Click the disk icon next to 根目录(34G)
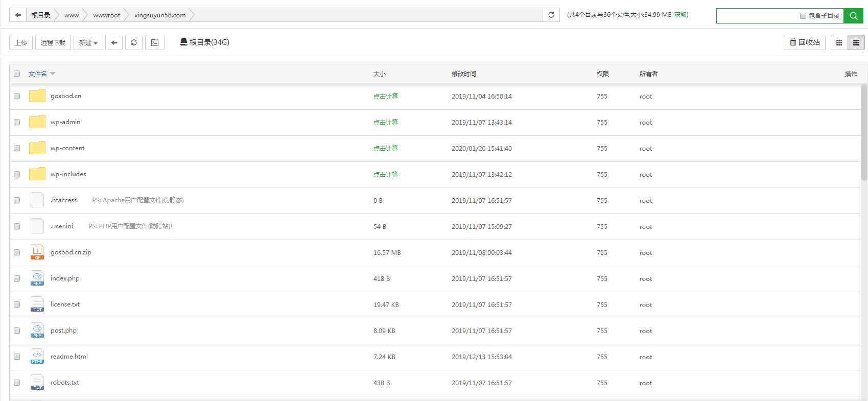The width and height of the screenshot is (868, 401). tap(183, 42)
